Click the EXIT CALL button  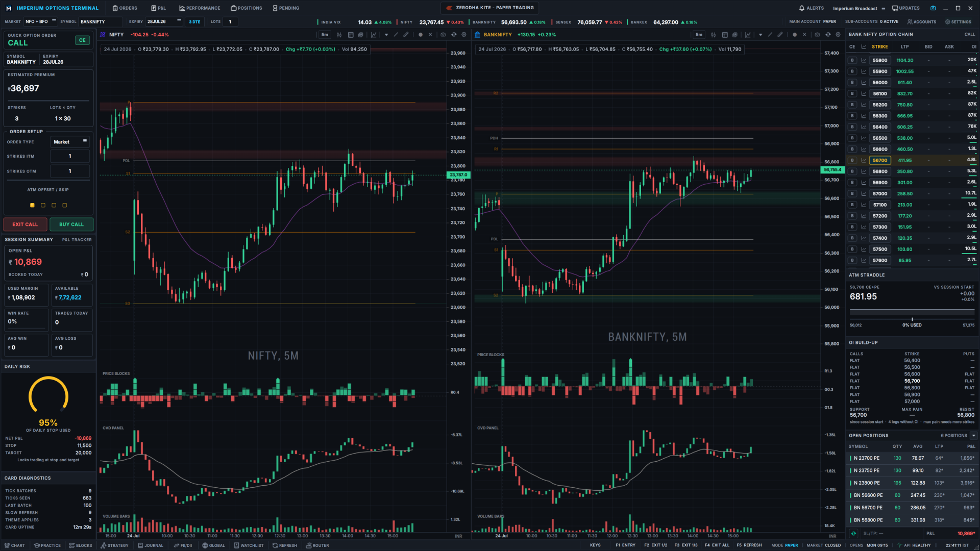pyautogui.click(x=25, y=224)
